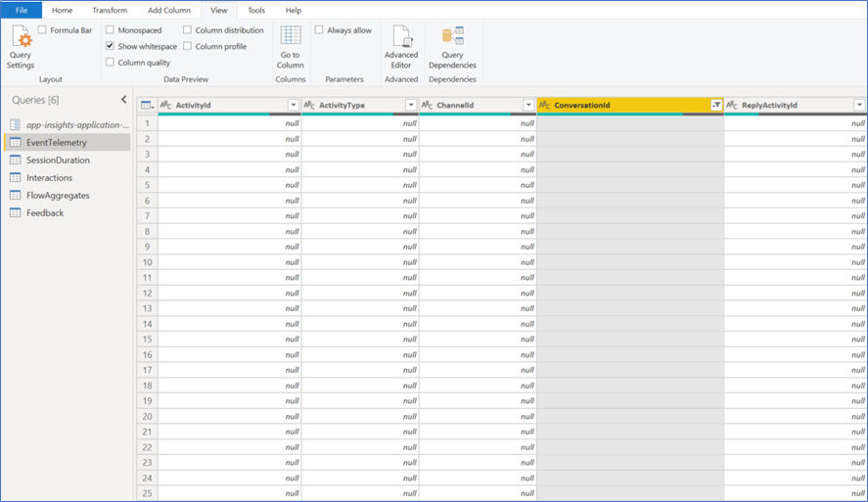Enable Column quality checkbox
The width and height of the screenshot is (868, 502).
pyautogui.click(x=110, y=63)
